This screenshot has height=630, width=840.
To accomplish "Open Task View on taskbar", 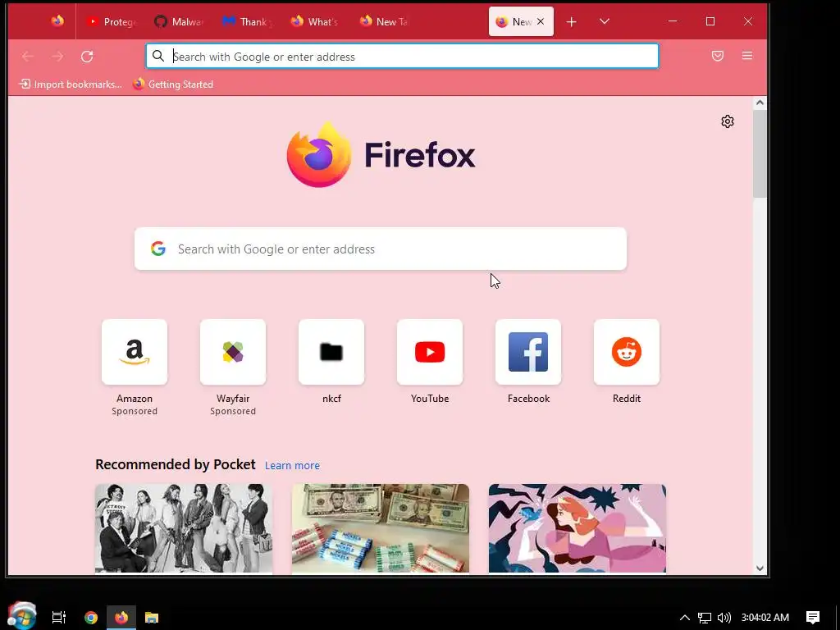I will (x=58, y=617).
